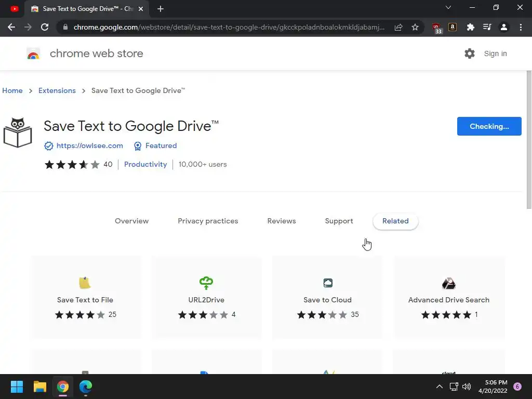Screen dimensions: 532x399
Task: Expand the system tray hidden icons chevron
Action: 439,387
